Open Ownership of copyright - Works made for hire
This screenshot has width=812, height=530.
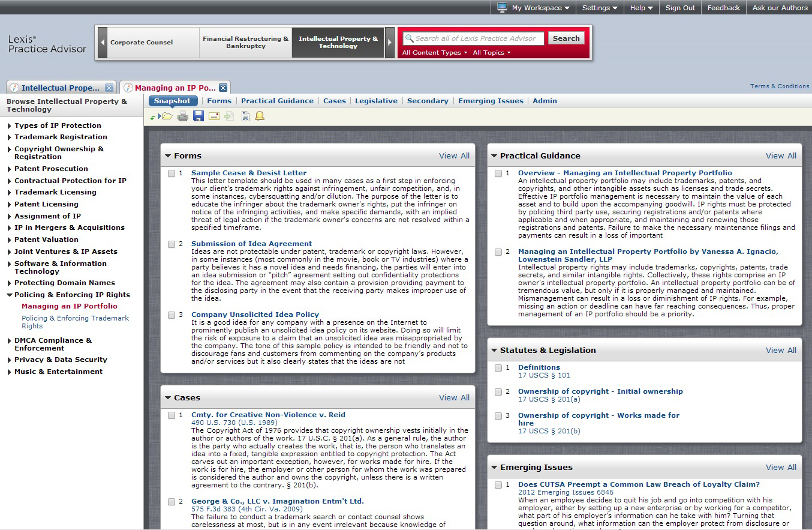(599, 419)
